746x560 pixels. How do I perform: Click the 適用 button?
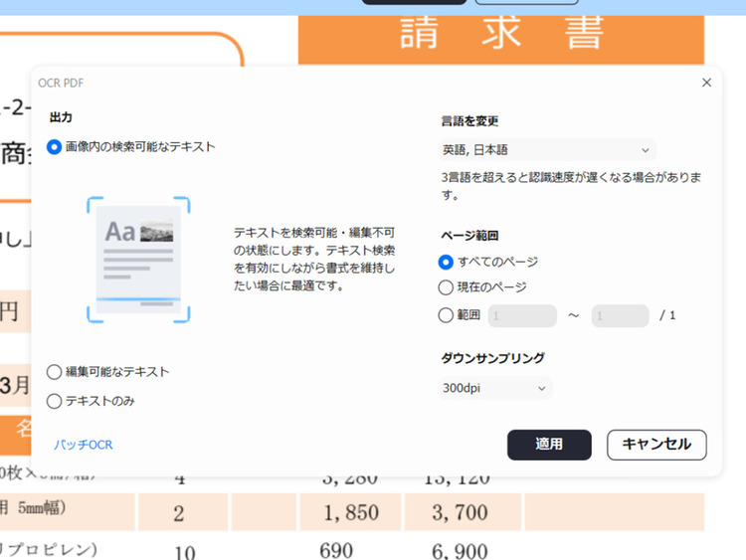click(549, 445)
